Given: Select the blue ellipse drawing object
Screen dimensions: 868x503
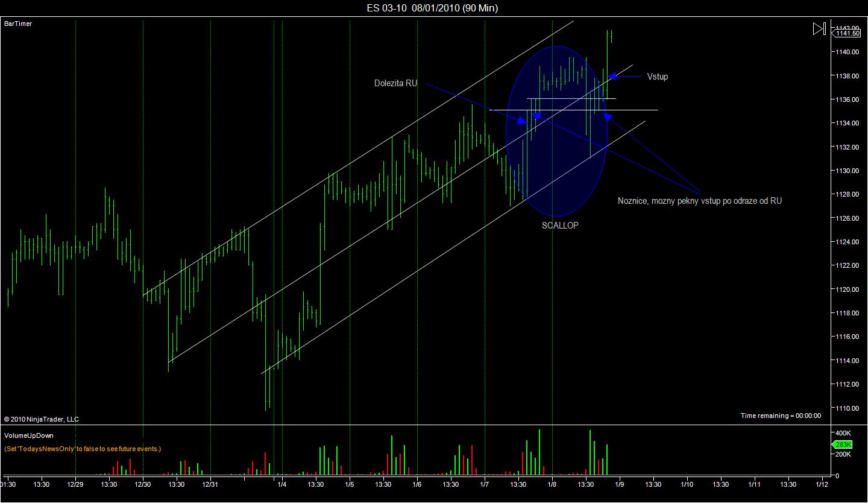Looking at the screenshot, I should pos(556,131).
